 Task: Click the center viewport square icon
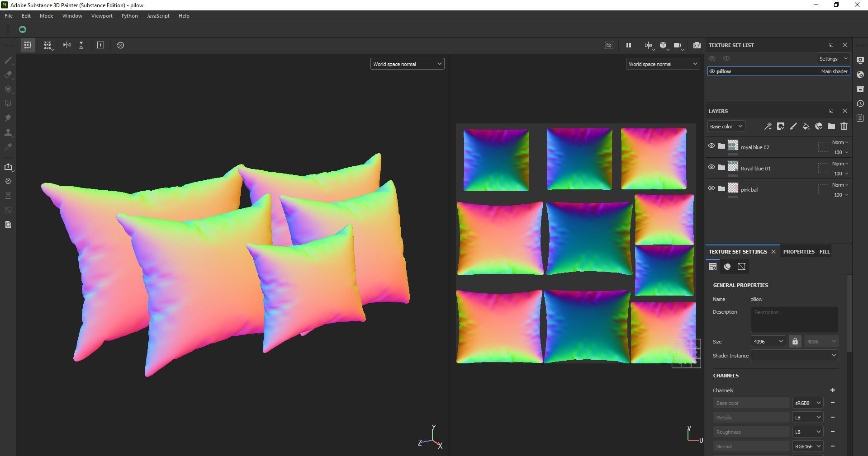coord(101,45)
